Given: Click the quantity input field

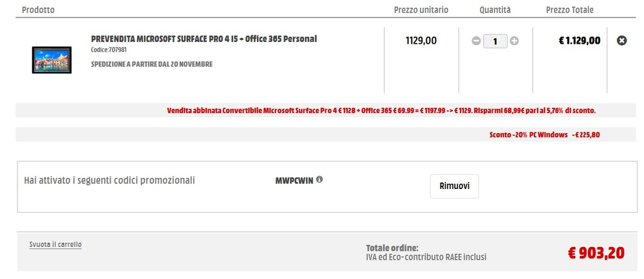Looking at the screenshot, I should click(x=495, y=41).
